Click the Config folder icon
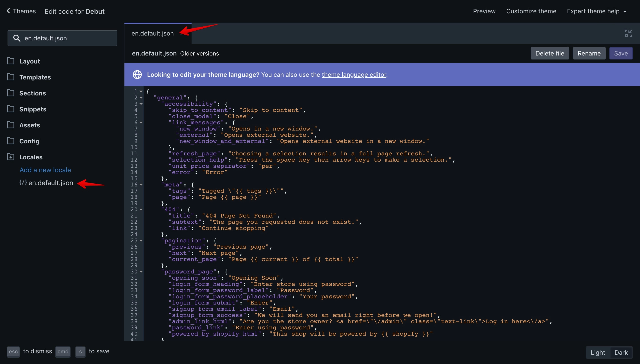The width and height of the screenshot is (640, 364). point(10,141)
